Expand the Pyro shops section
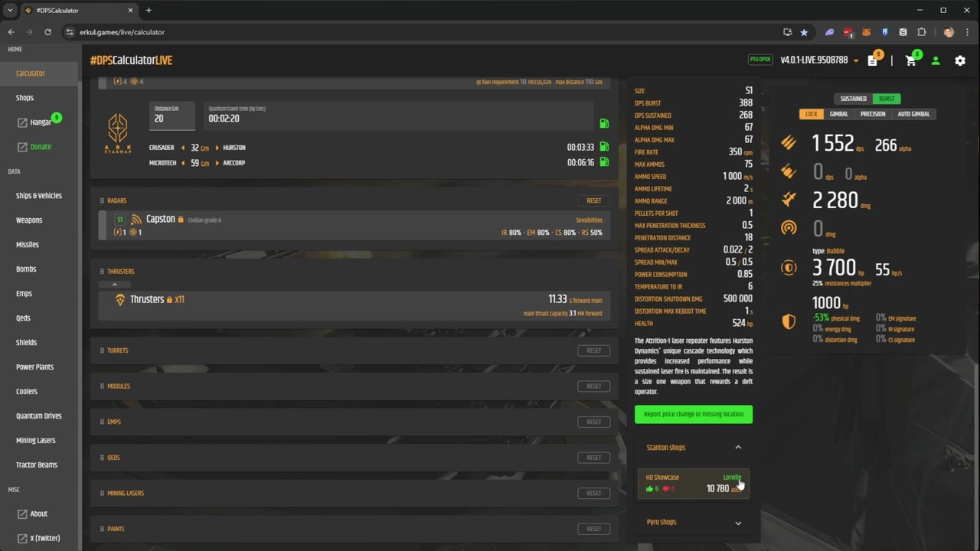Image resolution: width=980 pixels, height=551 pixels. coord(738,523)
